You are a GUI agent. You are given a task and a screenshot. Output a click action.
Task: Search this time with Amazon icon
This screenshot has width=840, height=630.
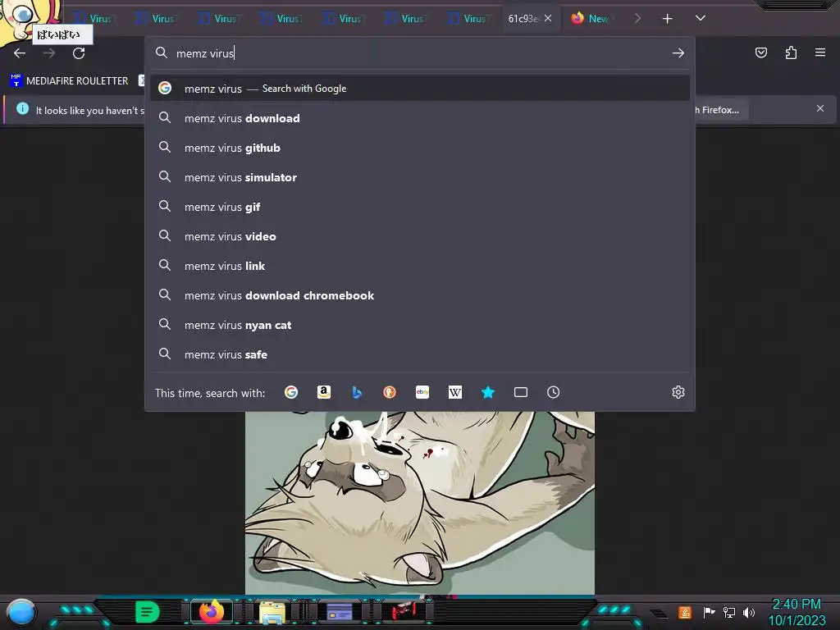[323, 392]
